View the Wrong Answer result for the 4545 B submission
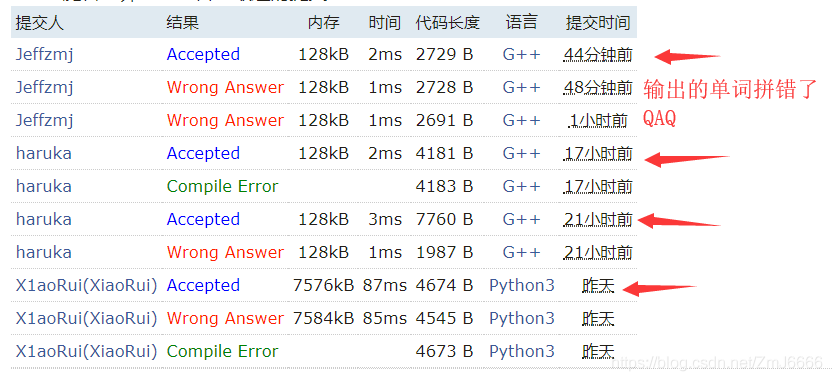 click(x=225, y=318)
